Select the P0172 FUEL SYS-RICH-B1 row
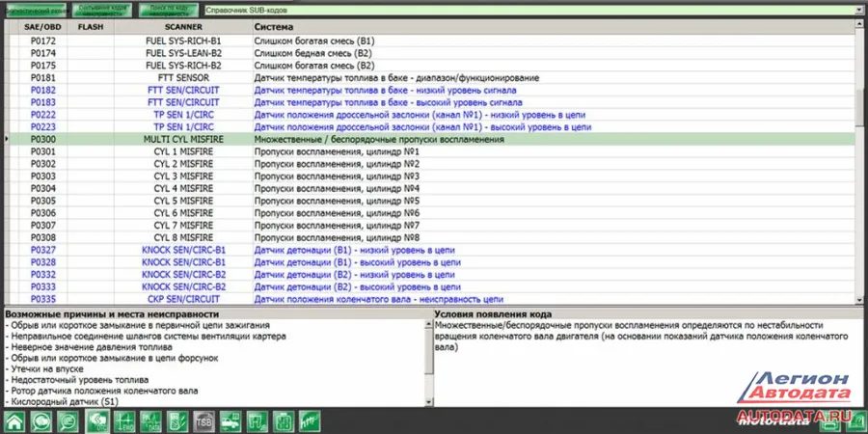 [183, 41]
